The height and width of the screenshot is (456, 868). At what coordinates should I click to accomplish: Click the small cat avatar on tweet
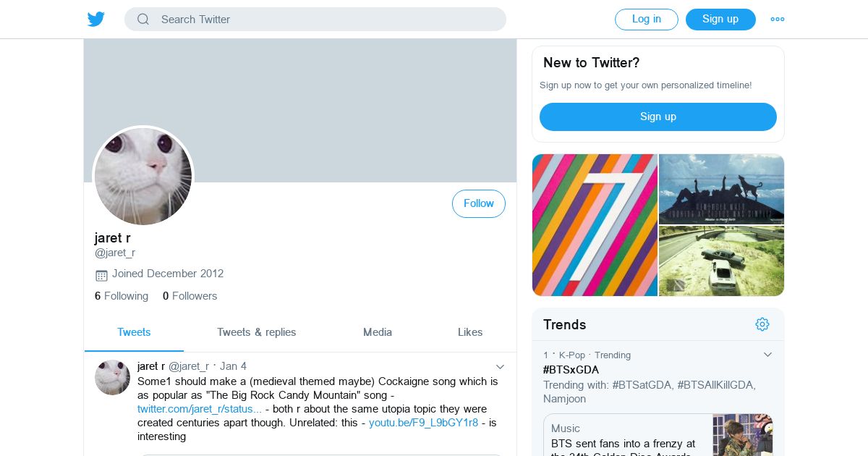112,377
